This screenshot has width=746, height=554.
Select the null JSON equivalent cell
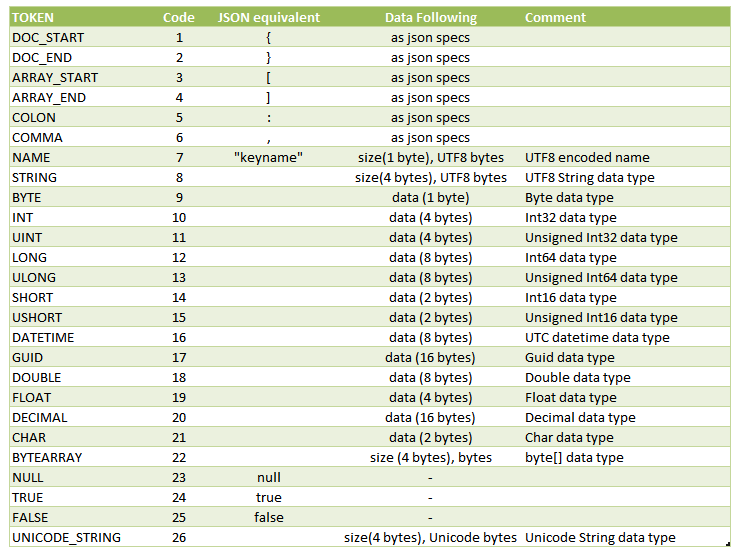[269, 477]
